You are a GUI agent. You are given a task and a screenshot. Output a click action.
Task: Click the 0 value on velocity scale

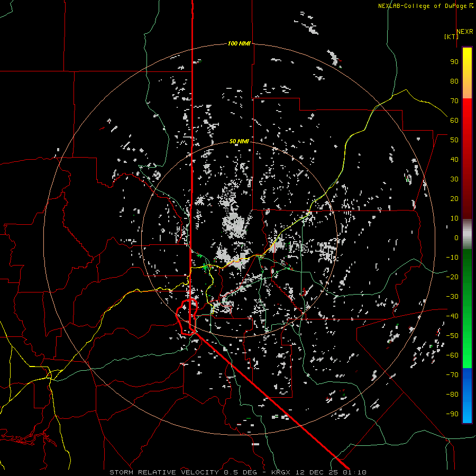pyautogui.click(x=456, y=238)
